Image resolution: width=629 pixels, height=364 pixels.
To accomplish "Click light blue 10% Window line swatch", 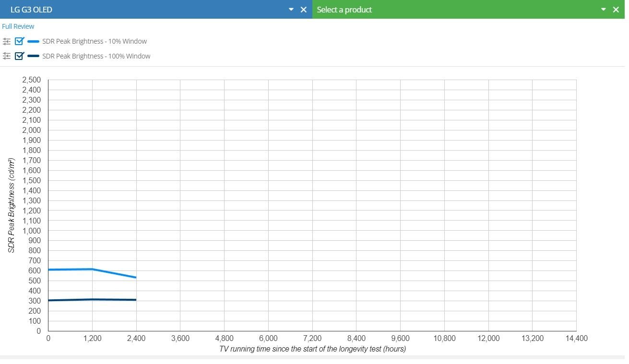I will click(34, 41).
